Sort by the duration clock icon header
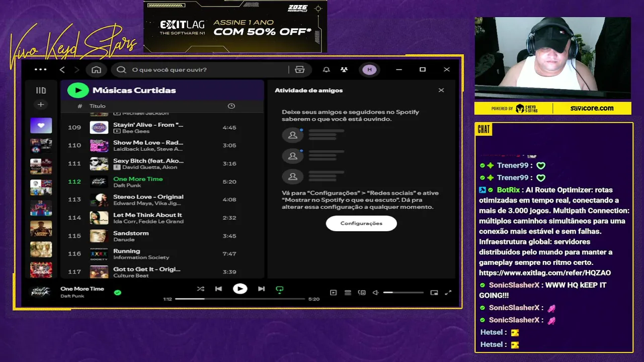Image resolution: width=644 pixels, height=362 pixels. pos(231,106)
